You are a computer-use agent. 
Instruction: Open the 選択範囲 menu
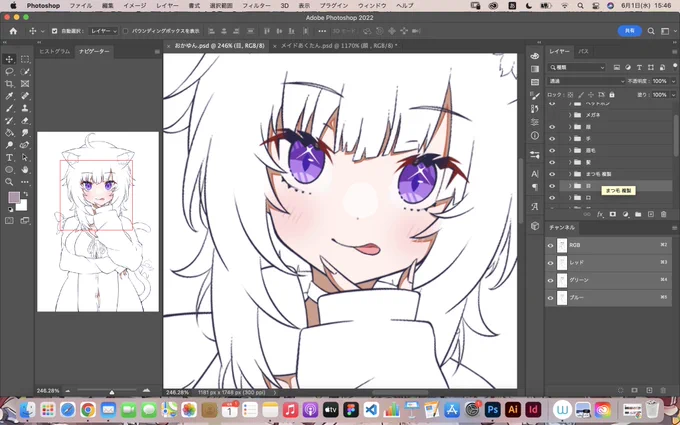[x=221, y=6]
